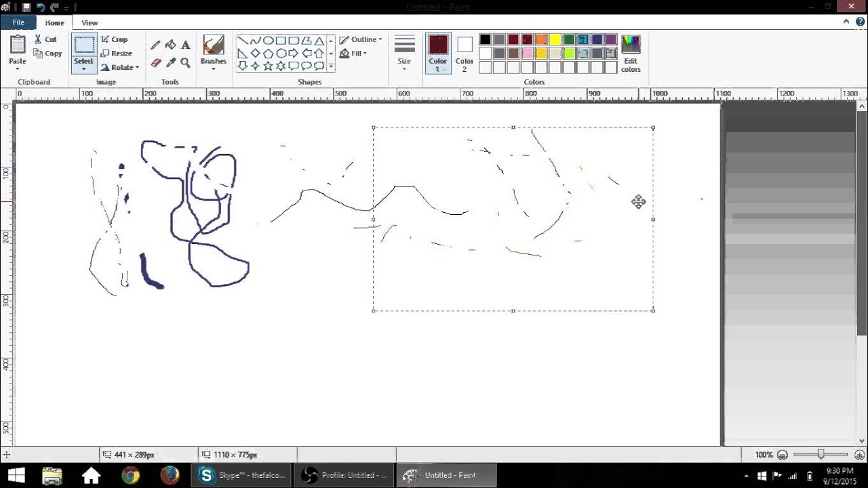Select the Text tool
Image resolution: width=868 pixels, height=488 pixels.
[x=185, y=45]
